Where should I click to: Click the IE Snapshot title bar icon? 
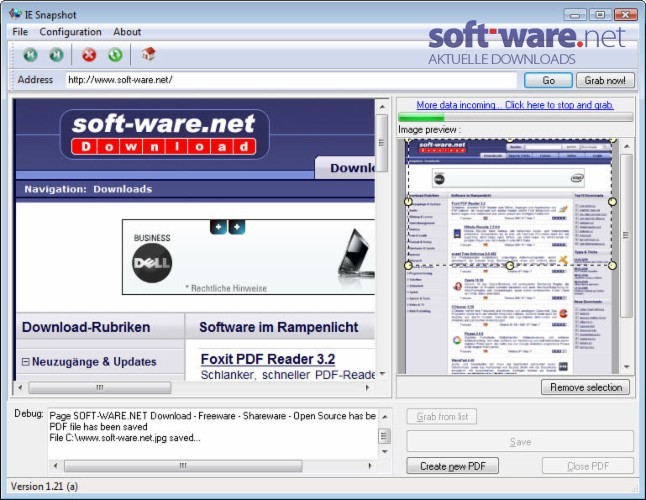click(15, 14)
